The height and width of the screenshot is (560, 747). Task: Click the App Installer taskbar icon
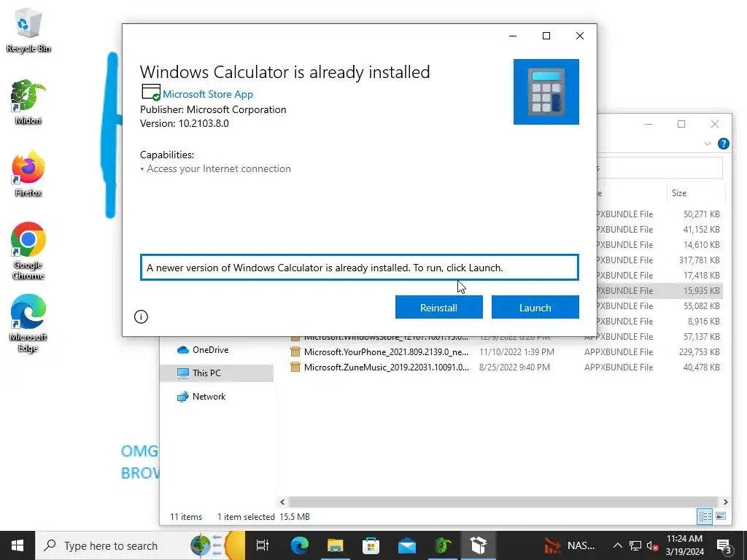click(479, 545)
